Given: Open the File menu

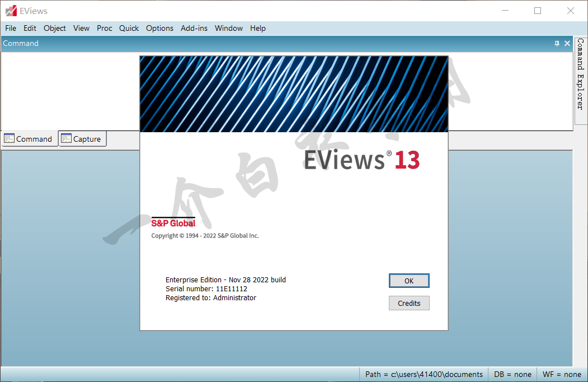Looking at the screenshot, I should click(x=11, y=28).
